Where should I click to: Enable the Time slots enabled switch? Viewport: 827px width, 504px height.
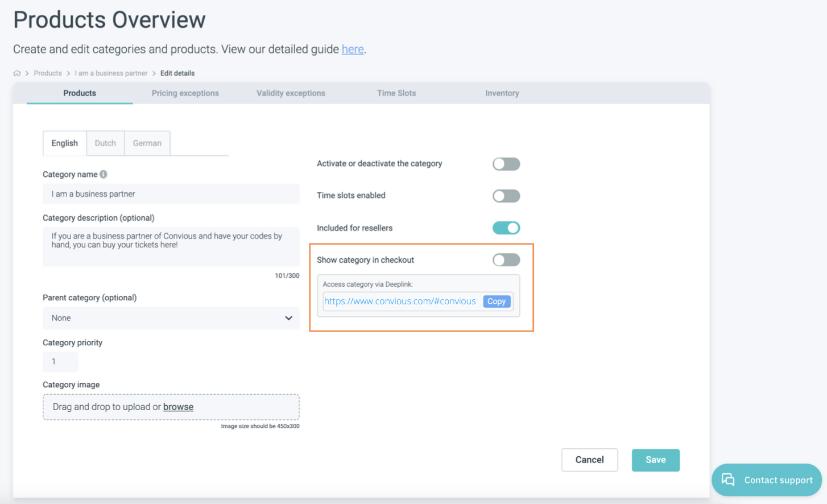click(x=506, y=196)
